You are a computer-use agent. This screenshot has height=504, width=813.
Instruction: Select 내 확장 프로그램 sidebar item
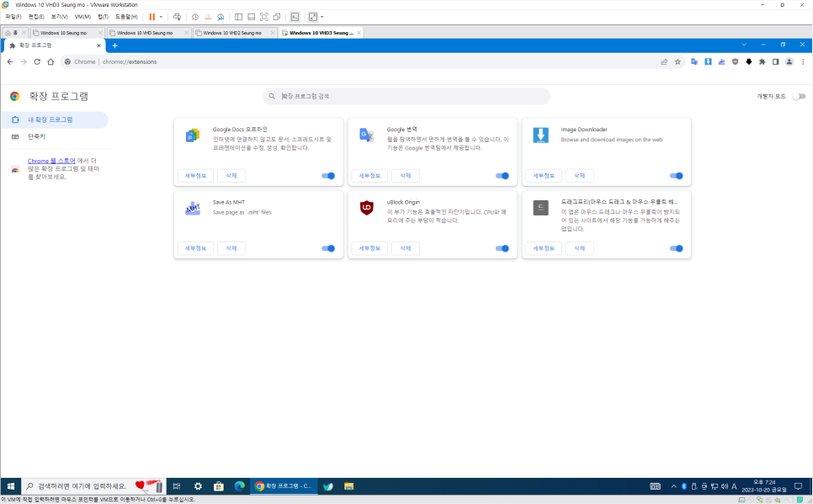click(54, 119)
